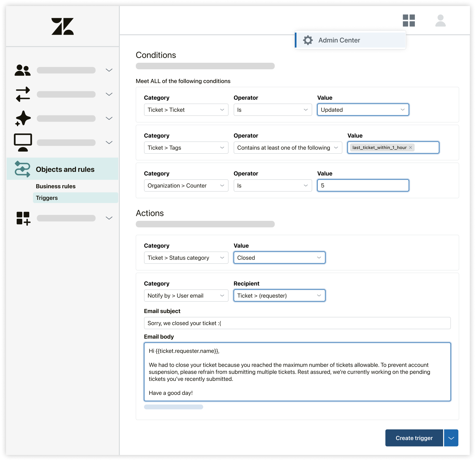Remove the last_ticket_within_1_hour tag
Image resolution: width=476 pixels, height=461 pixels.
pos(410,147)
